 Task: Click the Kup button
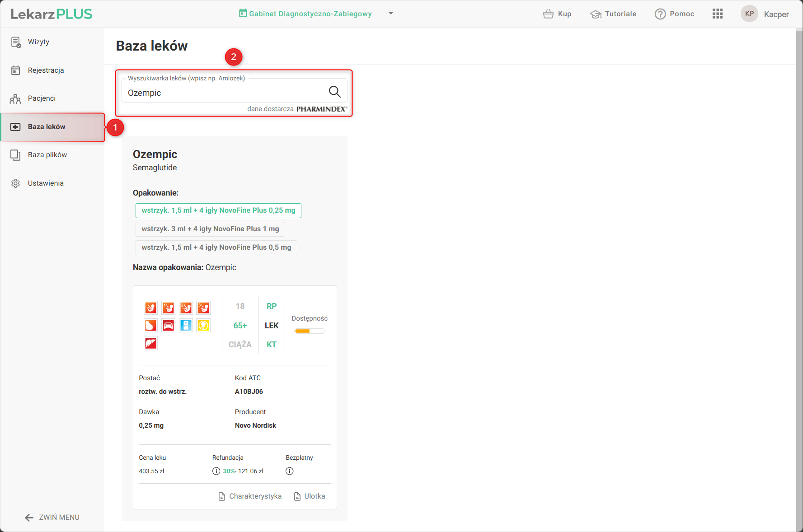[557, 14]
